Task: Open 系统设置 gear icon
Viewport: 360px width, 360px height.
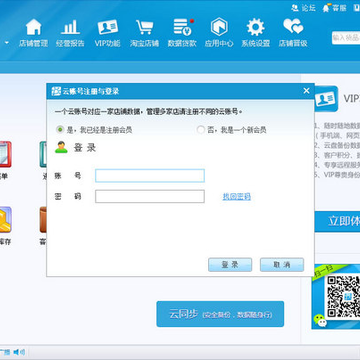Action: [256, 33]
